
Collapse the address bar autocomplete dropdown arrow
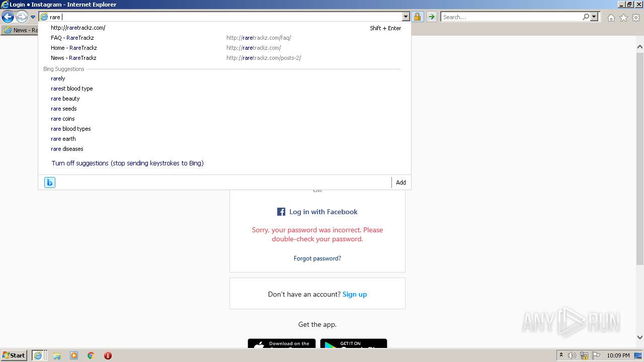pos(406,17)
